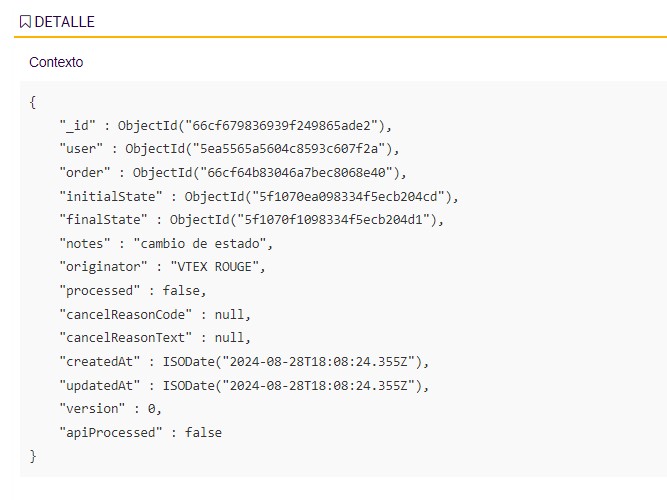Click the "processed" key name

(99, 290)
